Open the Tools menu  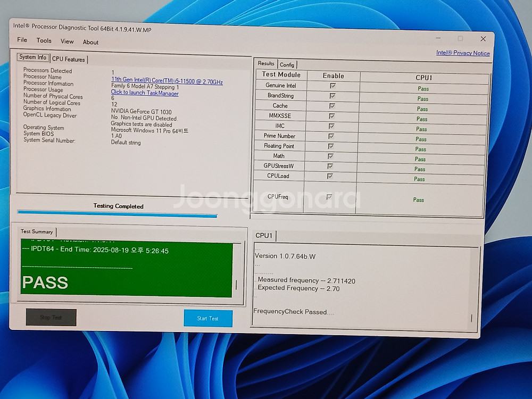point(44,40)
